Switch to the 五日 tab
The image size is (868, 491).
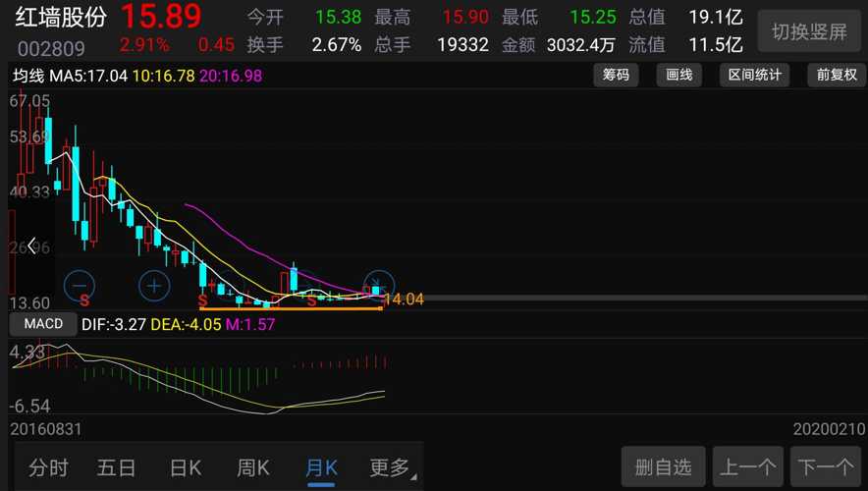point(116,467)
